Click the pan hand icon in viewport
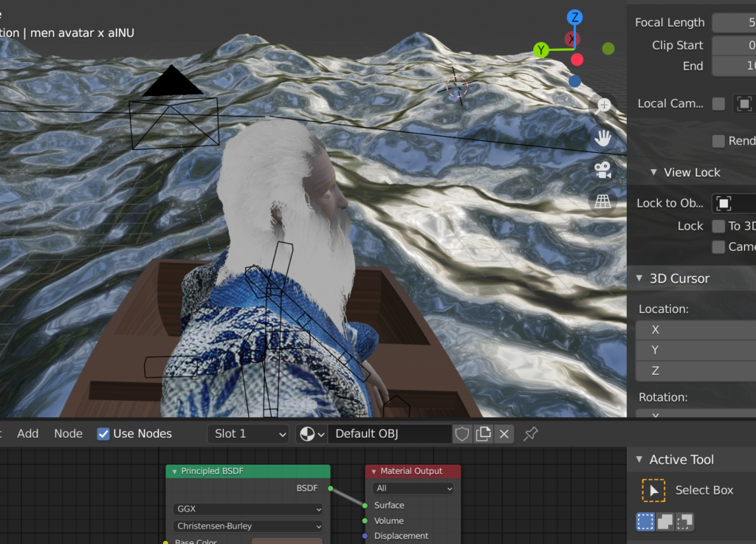The image size is (756, 544). tap(603, 138)
